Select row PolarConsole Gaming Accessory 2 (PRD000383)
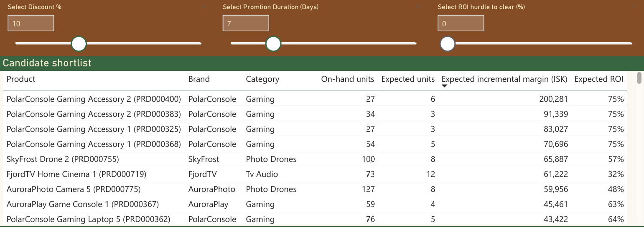The image size is (644, 227). coord(315,114)
